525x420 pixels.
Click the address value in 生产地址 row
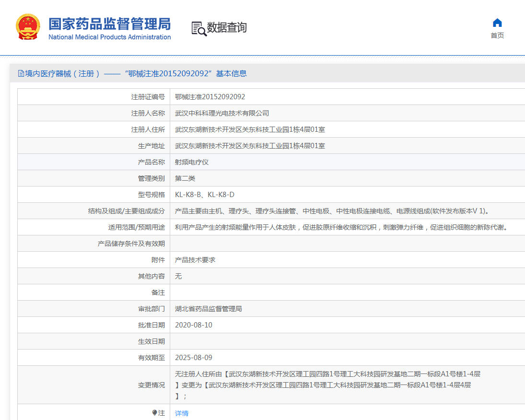click(250, 146)
